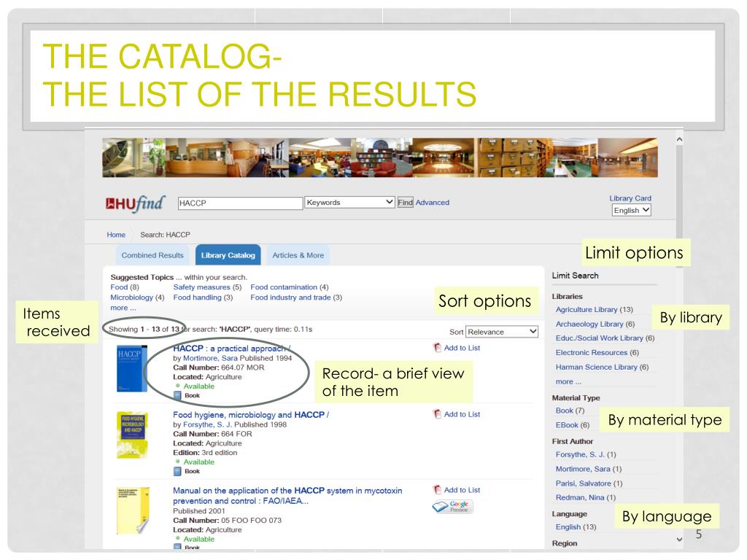
Task: Click the HACCP search input field
Action: coord(240,203)
